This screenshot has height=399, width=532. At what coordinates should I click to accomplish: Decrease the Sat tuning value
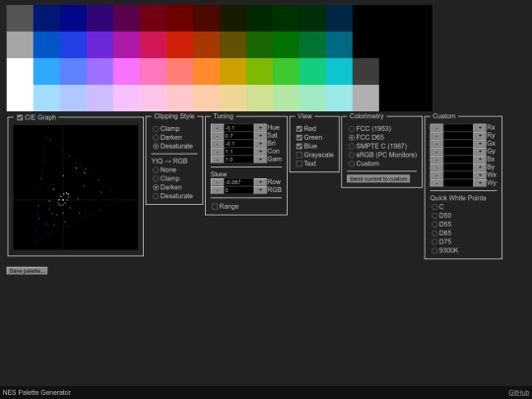point(217,135)
